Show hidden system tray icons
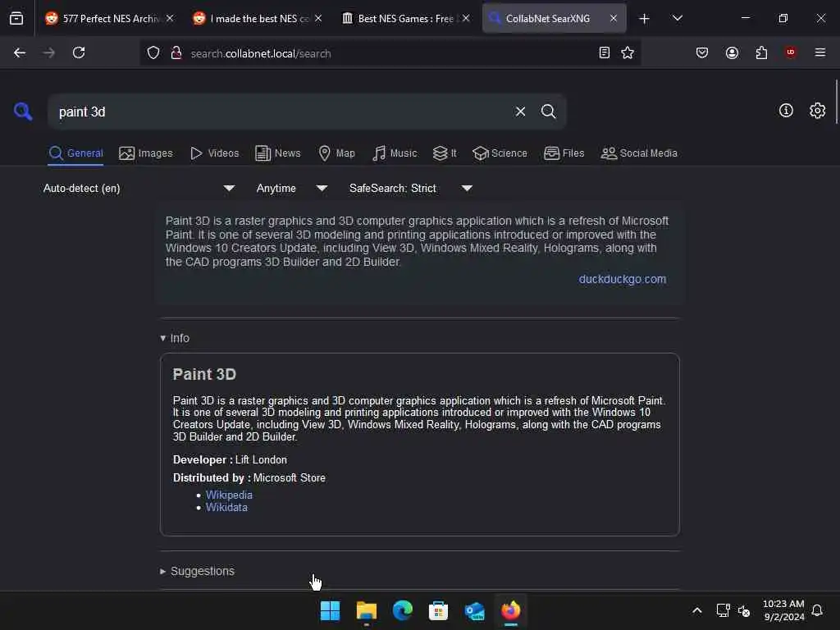The image size is (840, 630). click(697, 610)
